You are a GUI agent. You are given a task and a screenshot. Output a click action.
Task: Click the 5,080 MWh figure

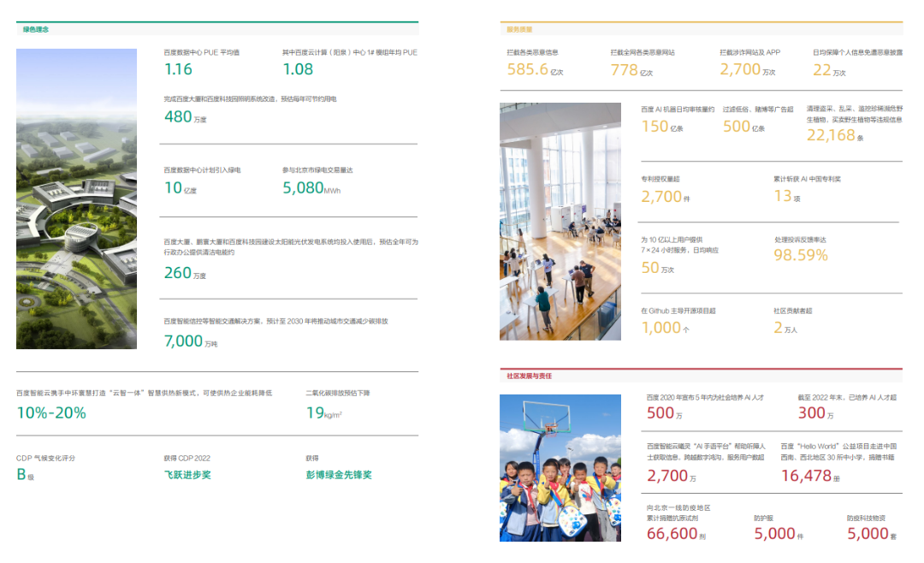coord(311,188)
